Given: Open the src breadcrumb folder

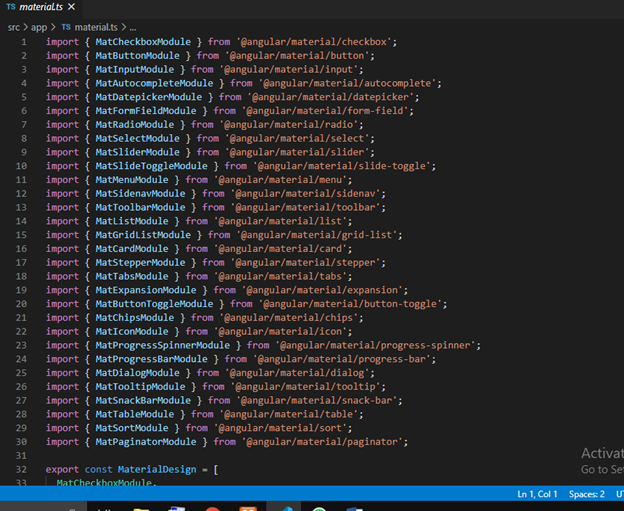Looking at the screenshot, I should pos(14,27).
